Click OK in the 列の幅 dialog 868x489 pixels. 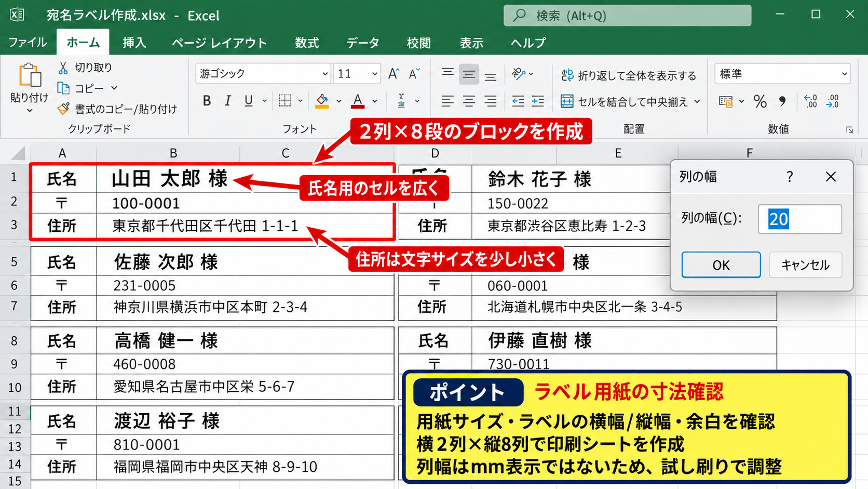pos(721,265)
